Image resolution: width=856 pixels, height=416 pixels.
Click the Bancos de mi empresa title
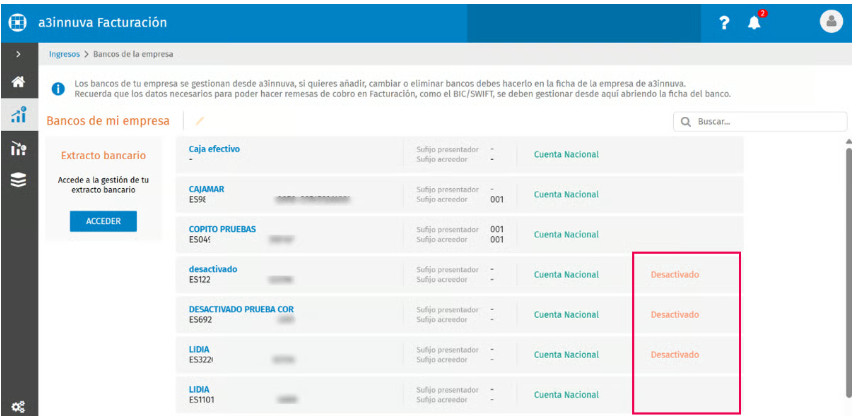pos(108,121)
